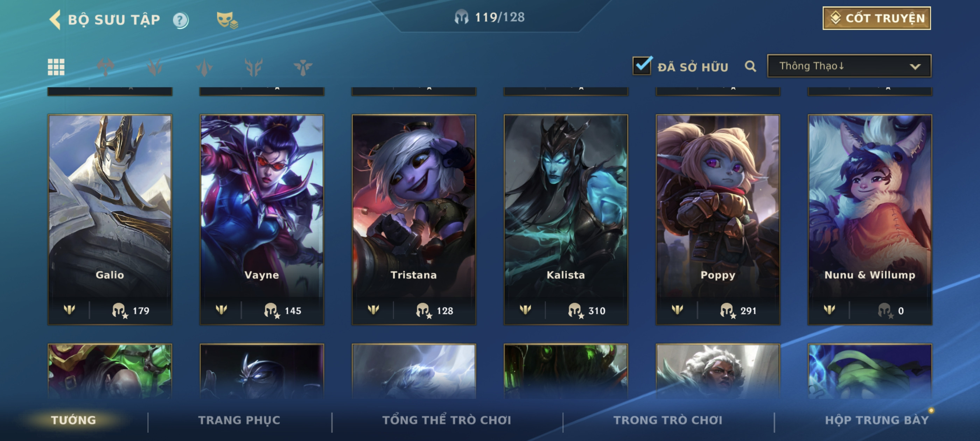The image size is (980, 441).
Task: Open the champion search magnifier icon
Action: [x=750, y=66]
